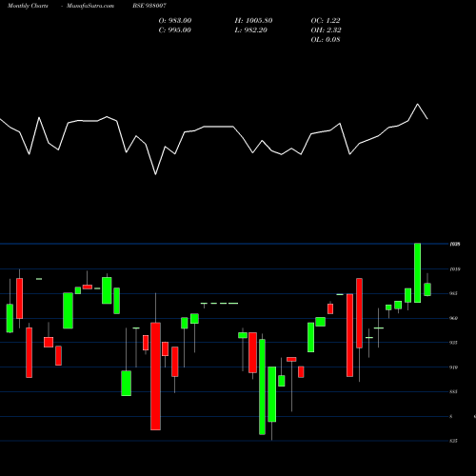Click the "OH: 2.32" percentage text
The image size is (476, 476).
(x=327, y=30)
